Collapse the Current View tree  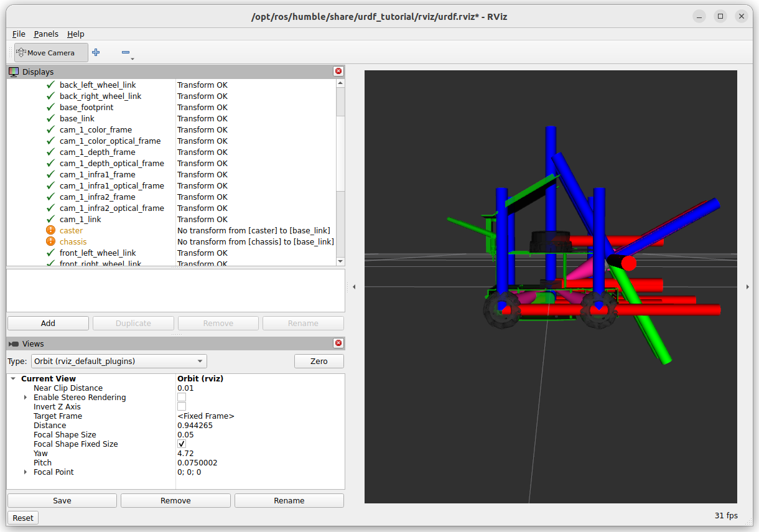[x=13, y=379]
